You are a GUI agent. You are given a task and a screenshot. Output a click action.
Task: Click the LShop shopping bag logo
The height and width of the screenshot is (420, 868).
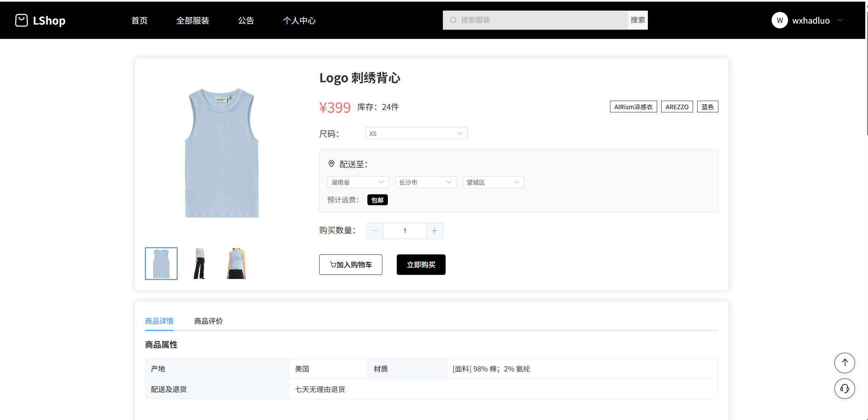(22, 20)
